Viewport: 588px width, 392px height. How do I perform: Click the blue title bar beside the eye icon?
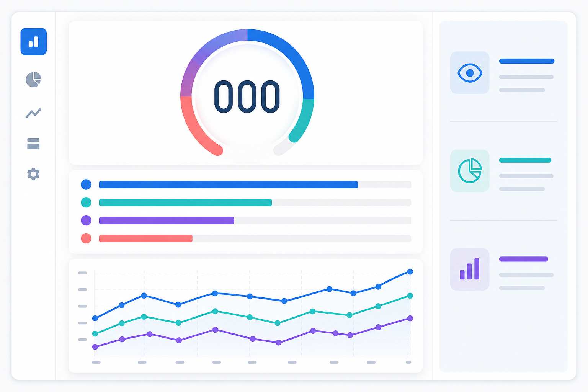pyautogui.click(x=527, y=61)
